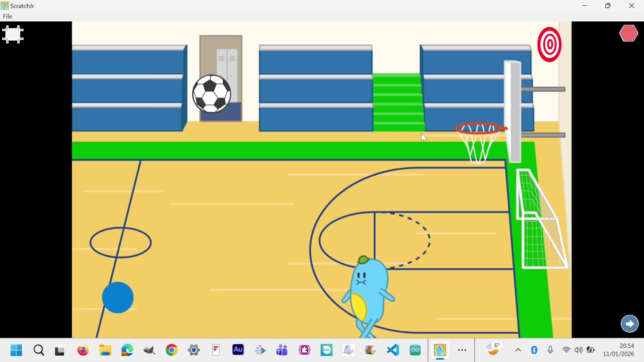The width and height of the screenshot is (644, 362).
Task: Expand hidden system tray icons chevron
Action: click(518, 350)
